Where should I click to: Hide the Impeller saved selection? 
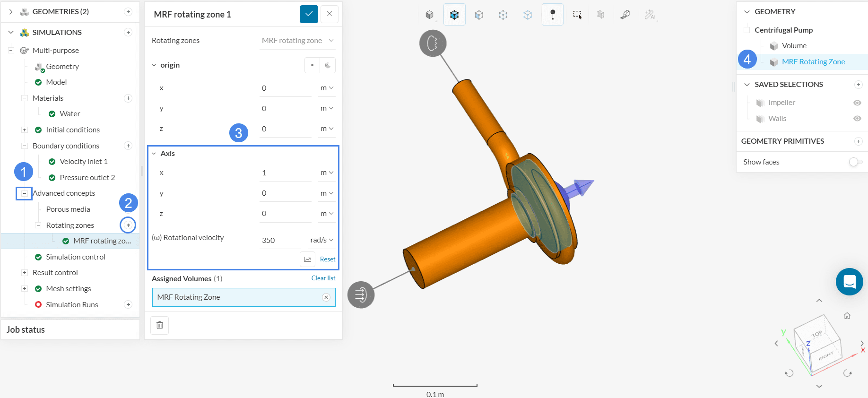(x=857, y=103)
